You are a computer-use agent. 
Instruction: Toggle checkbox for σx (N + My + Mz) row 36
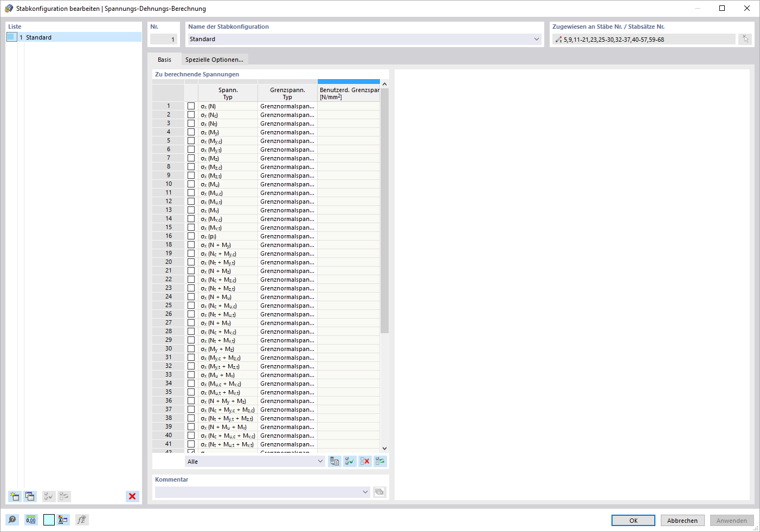(x=191, y=401)
